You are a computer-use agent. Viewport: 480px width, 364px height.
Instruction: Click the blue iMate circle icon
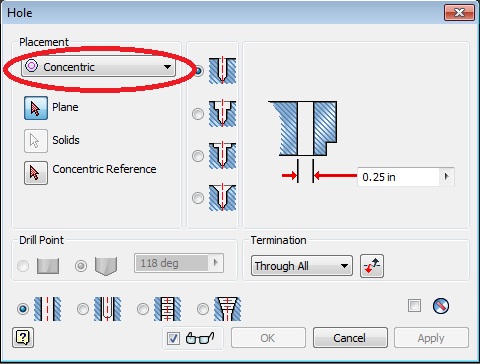coord(441,306)
